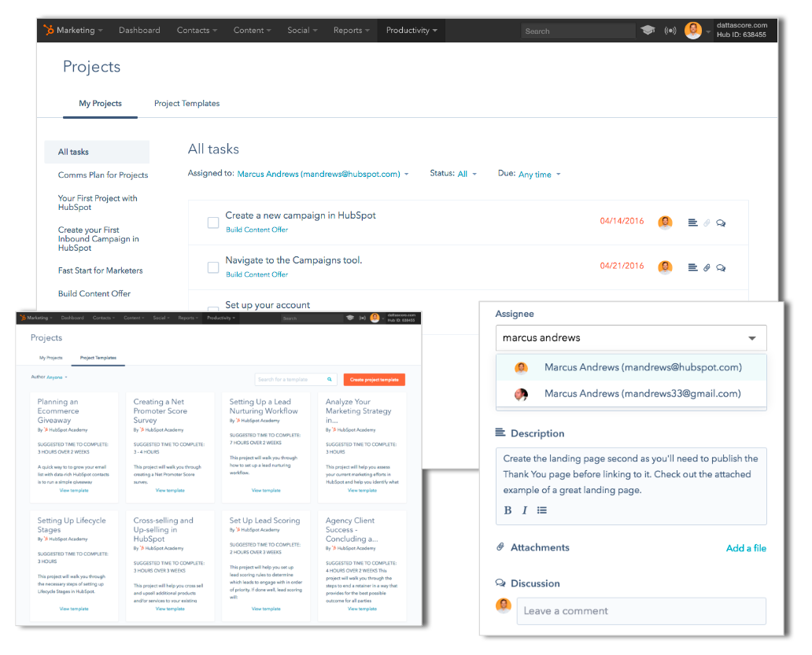Click the user avatar in top navbar
This screenshot has width=812, height=655.
click(693, 31)
